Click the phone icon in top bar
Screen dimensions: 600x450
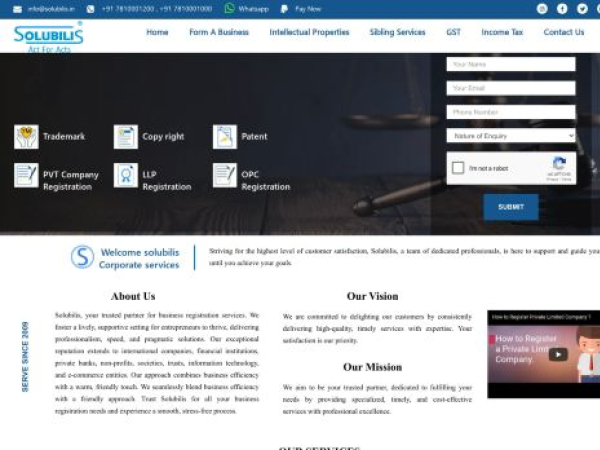coord(90,9)
